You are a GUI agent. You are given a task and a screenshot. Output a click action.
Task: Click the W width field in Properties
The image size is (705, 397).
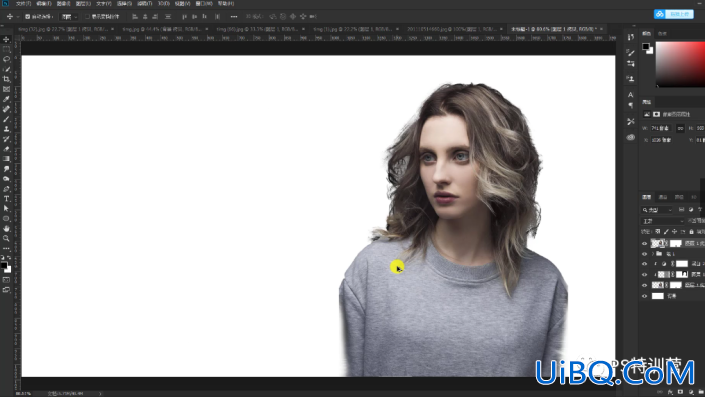coord(661,129)
